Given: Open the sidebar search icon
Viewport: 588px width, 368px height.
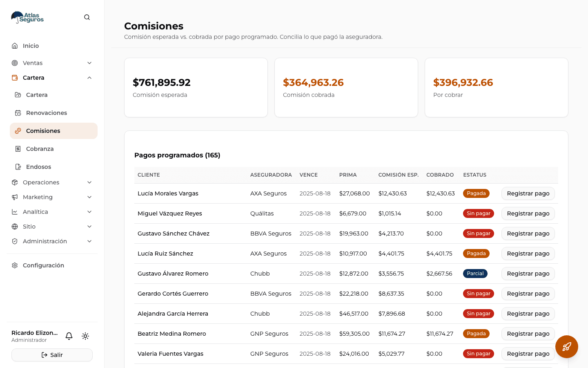Looking at the screenshot, I should (87, 17).
